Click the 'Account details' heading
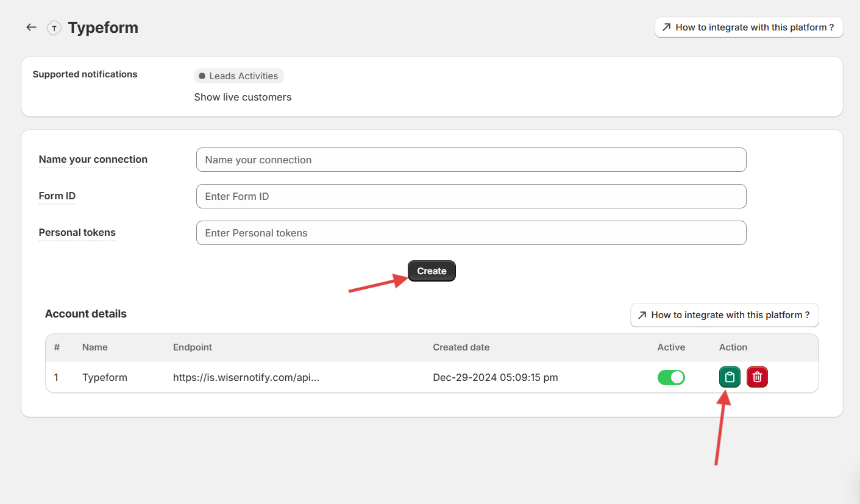Screen dimensions: 860x504 pos(86,314)
